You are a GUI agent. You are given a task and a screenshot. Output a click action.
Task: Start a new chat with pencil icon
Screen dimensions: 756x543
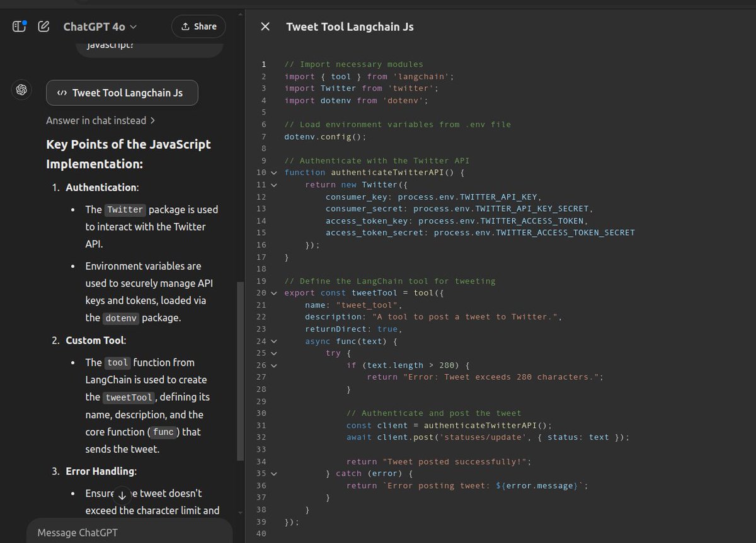[44, 26]
